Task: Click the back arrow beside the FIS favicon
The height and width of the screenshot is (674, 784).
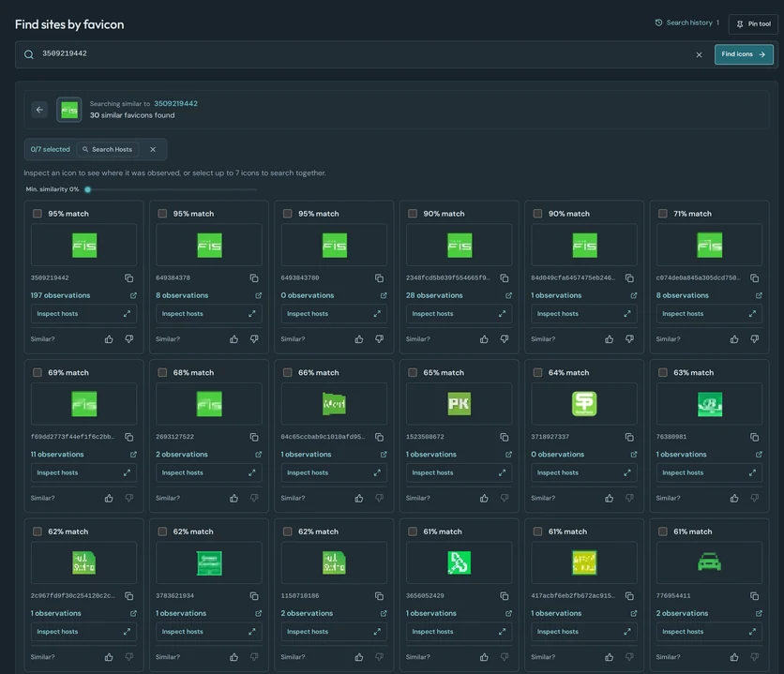Action: click(x=39, y=110)
